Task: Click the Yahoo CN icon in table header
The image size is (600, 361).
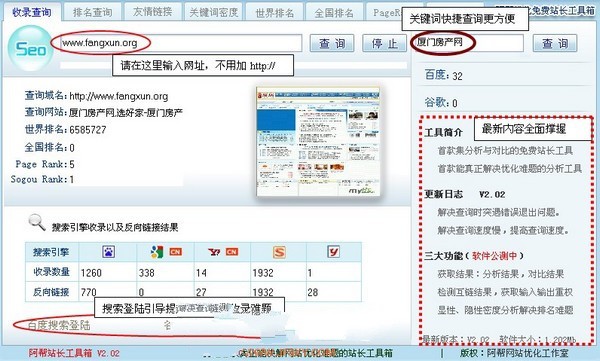Action: coord(223,252)
